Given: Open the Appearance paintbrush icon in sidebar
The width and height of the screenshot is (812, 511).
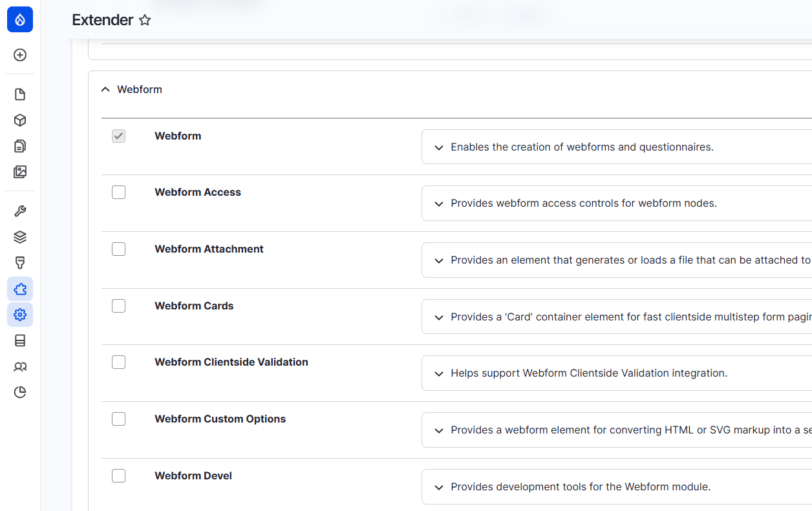Looking at the screenshot, I should tap(20, 263).
